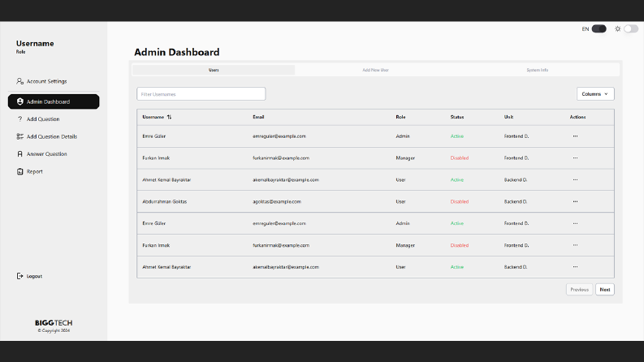Go to the Next page of users
This screenshot has height=362, width=644.
605,289
